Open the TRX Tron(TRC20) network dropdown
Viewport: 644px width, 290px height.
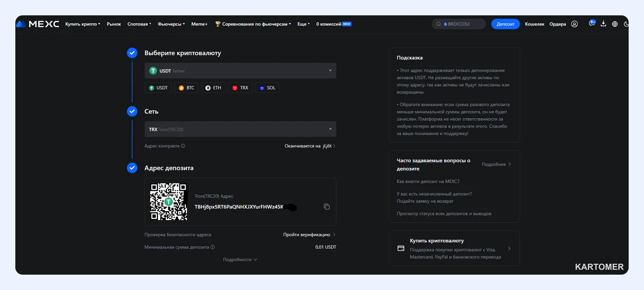[x=240, y=129]
